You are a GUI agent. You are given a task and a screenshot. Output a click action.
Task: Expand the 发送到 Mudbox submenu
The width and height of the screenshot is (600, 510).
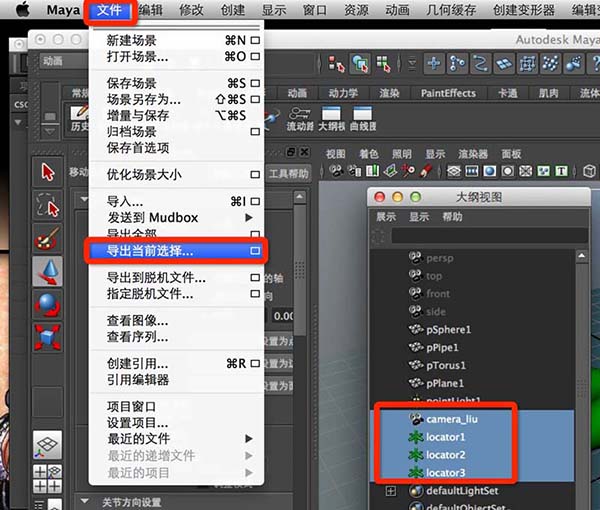coord(249,217)
